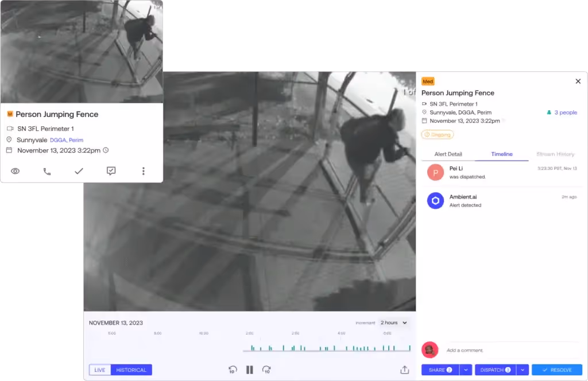Open the 2 hours increment dropdown
Viewport: 588px width, 381px height.
[394, 322]
